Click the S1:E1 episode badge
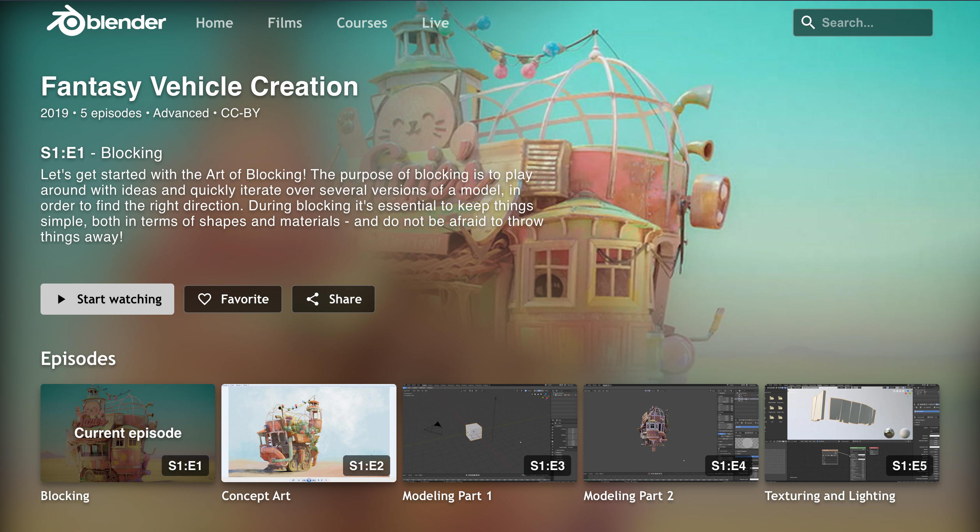Viewport: 980px width, 532px height. tap(185, 465)
